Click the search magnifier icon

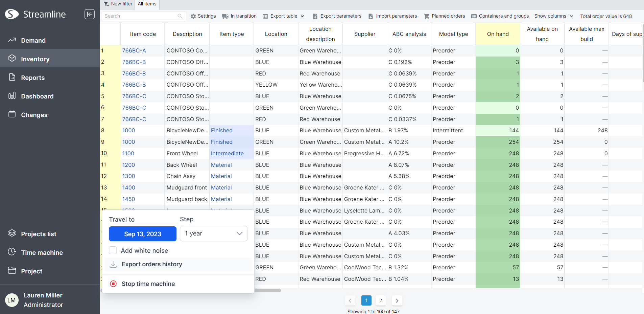(180, 16)
